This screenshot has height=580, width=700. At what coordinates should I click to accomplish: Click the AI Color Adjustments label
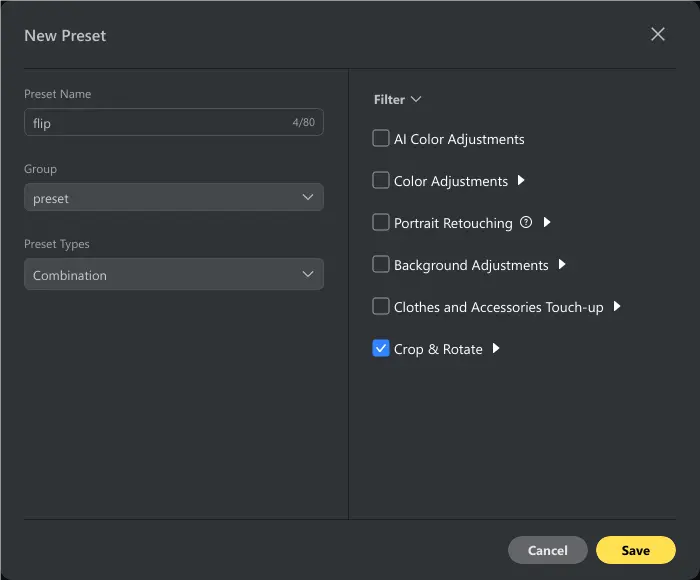[459, 139]
